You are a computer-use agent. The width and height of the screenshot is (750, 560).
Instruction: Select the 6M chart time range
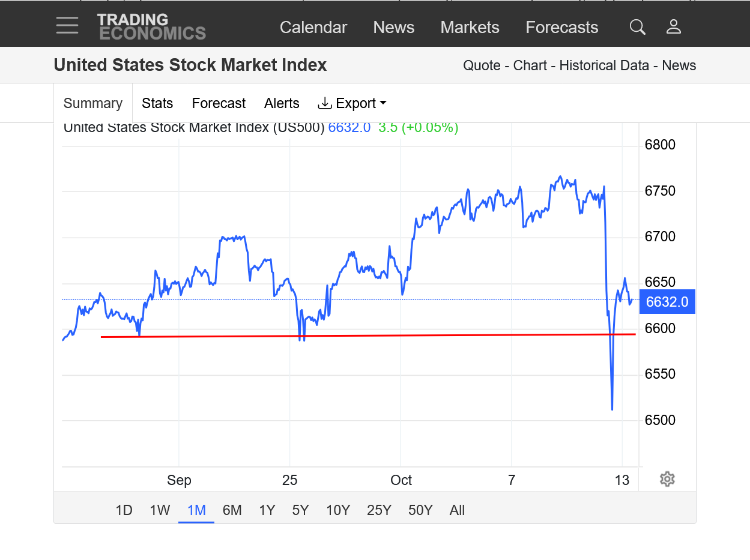tap(232, 510)
